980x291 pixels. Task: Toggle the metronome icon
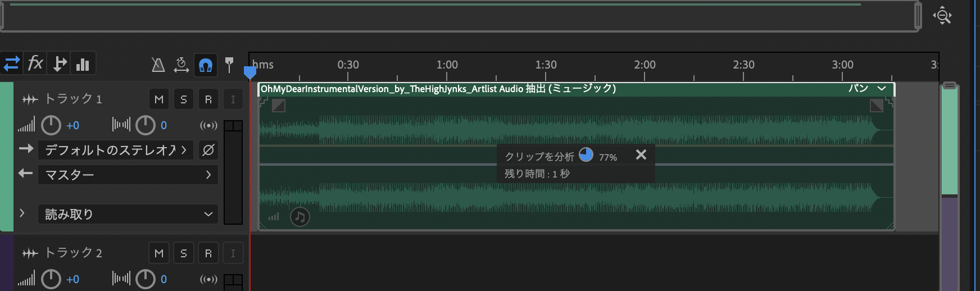[158, 65]
